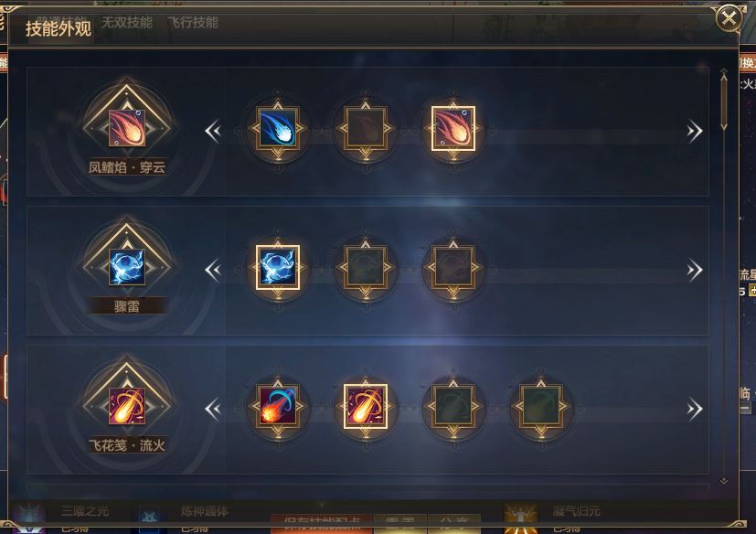
Task: Page left in the 凤鳍焰·穿云 appearance row
Action: (213, 131)
